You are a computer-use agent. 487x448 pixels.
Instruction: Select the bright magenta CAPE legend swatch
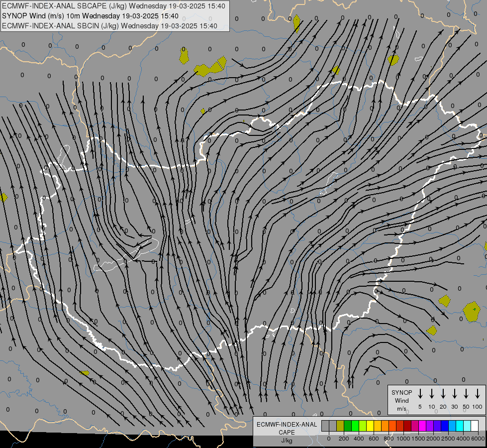[x=422, y=426]
